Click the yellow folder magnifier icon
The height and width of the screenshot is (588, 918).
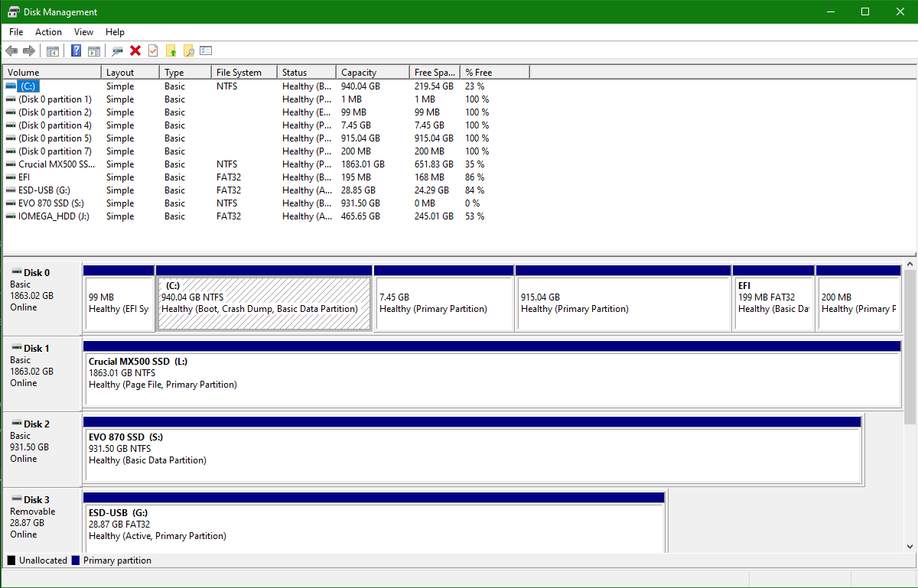coord(188,50)
